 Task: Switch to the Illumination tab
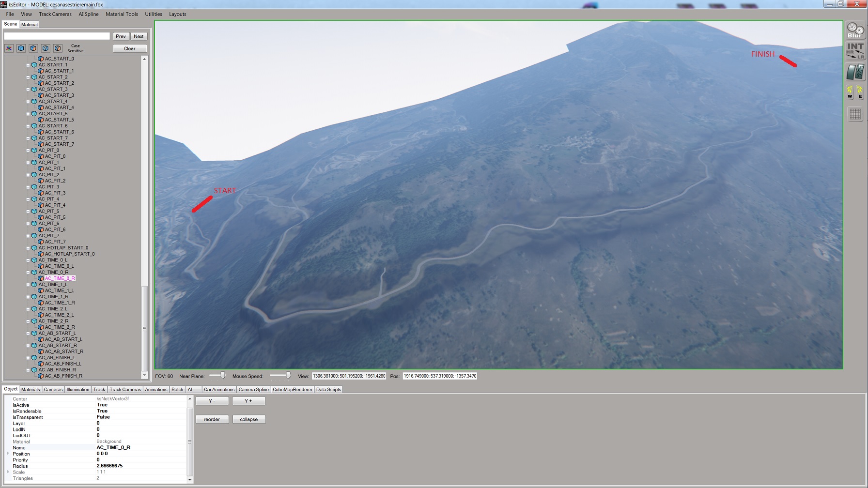(77, 390)
